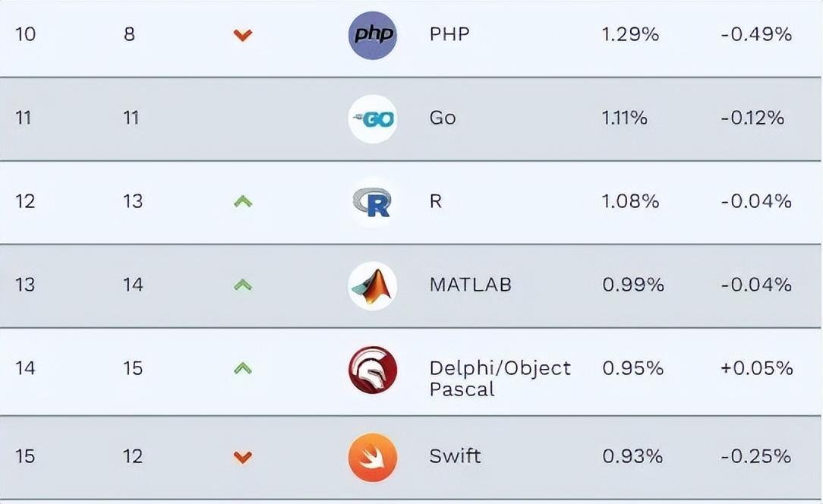Click the Delphi helmet logo
The width and height of the screenshot is (823, 504).
click(373, 370)
